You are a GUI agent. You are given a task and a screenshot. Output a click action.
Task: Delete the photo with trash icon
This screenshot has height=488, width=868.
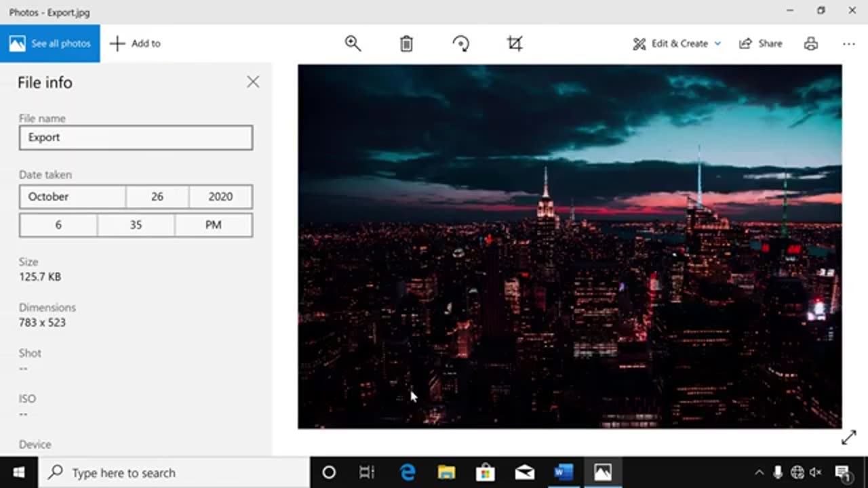tap(406, 43)
